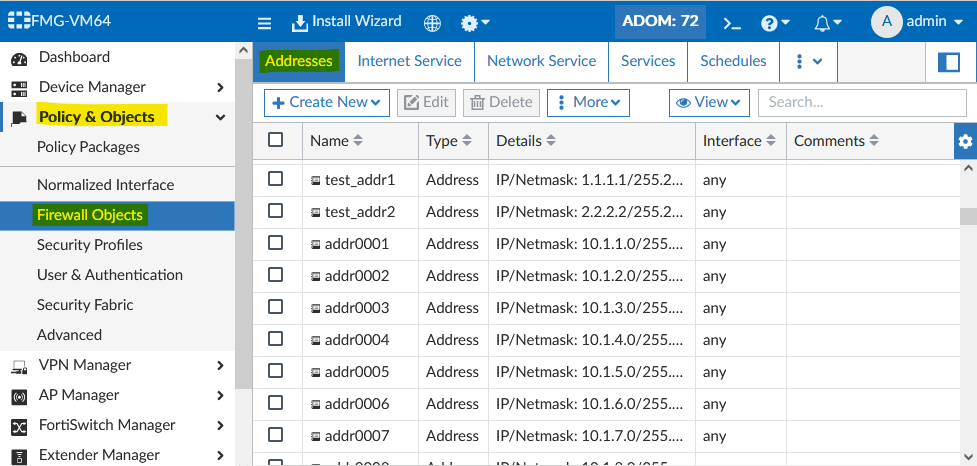Open the gear tools dropdown in header
The image size is (977, 466).
point(475,23)
